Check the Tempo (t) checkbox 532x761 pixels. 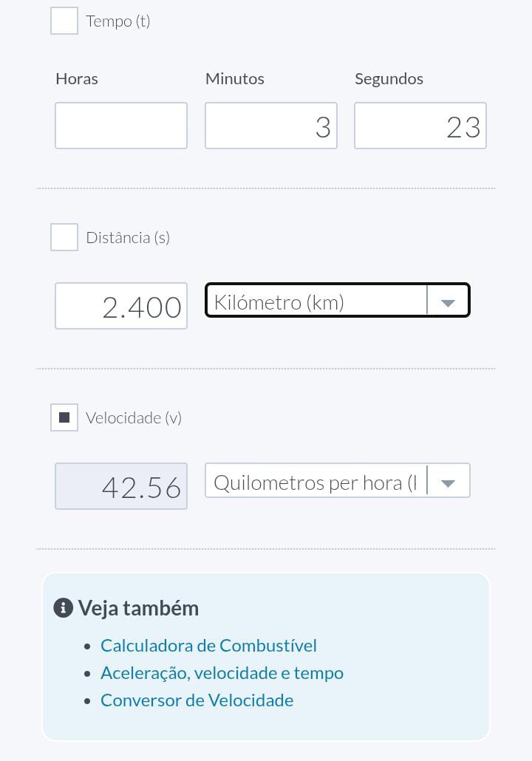click(x=64, y=21)
